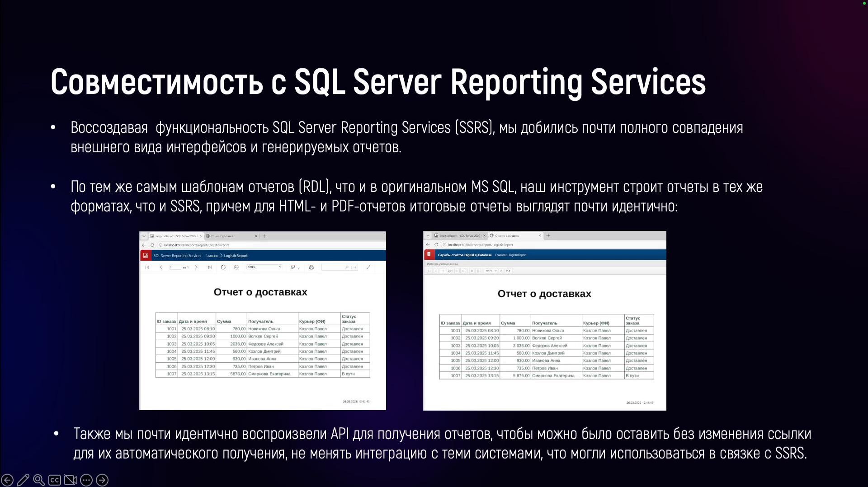Click new tab plus in left screenshot
Image resolution: width=868 pixels, height=487 pixels.
pyautogui.click(x=264, y=236)
